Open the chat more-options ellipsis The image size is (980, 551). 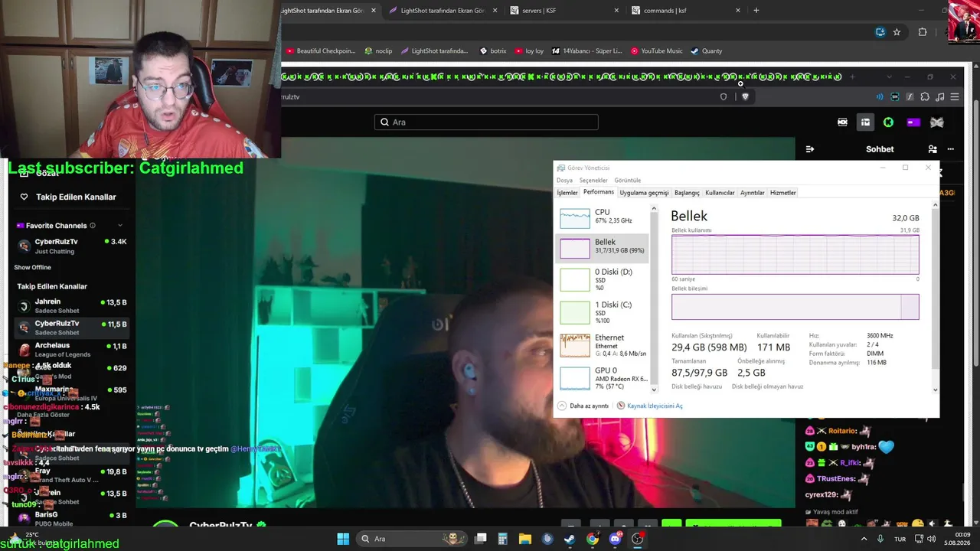point(951,149)
